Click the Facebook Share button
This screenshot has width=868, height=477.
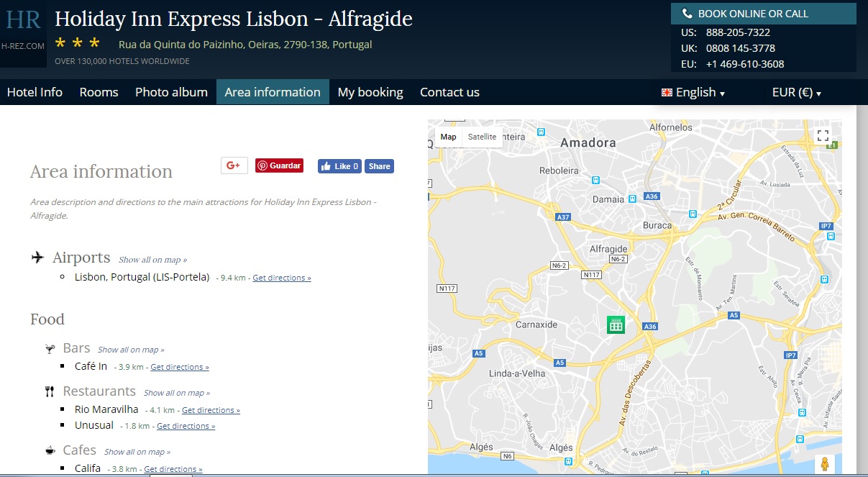click(379, 166)
